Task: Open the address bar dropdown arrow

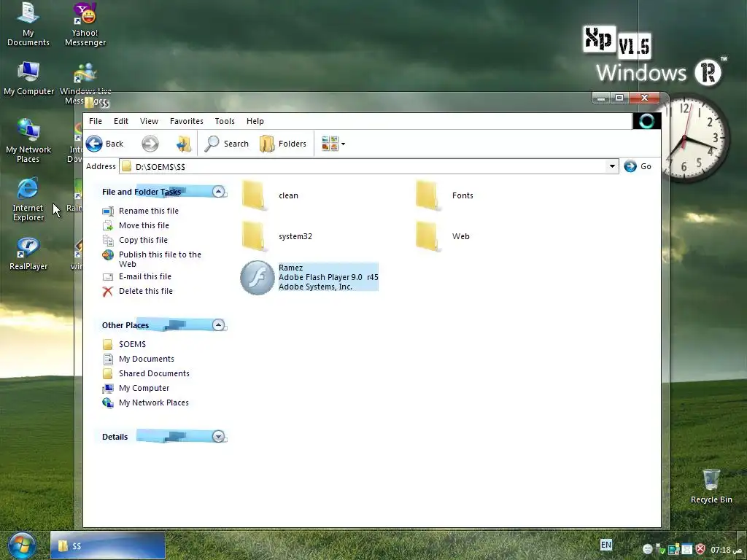Action: pos(612,166)
